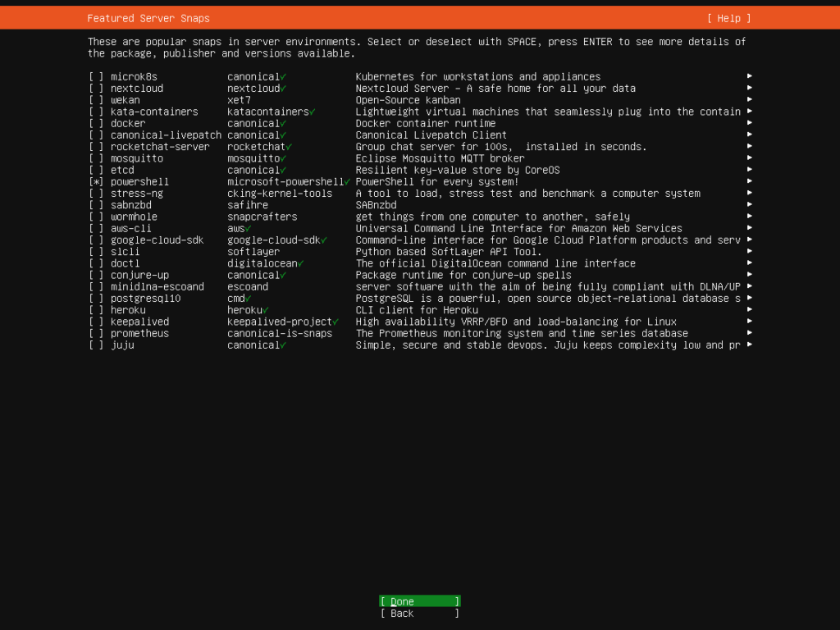Click the canonical-is-snaps publisher name
Image resolution: width=840 pixels, height=630 pixels.
(x=280, y=333)
